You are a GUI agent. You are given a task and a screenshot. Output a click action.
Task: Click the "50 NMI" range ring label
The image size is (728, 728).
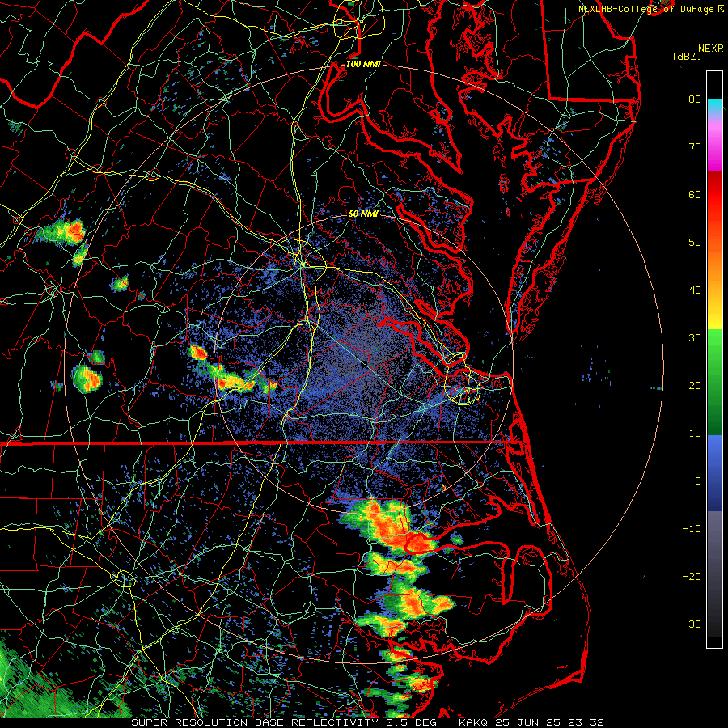pyautogui.click(x=363, y=214)
